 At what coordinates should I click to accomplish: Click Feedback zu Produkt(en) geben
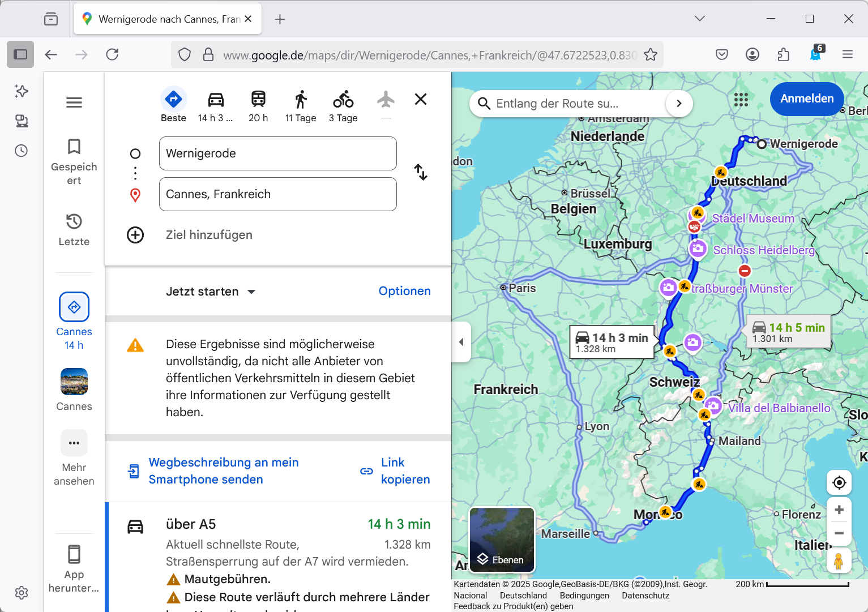(514, 606)
